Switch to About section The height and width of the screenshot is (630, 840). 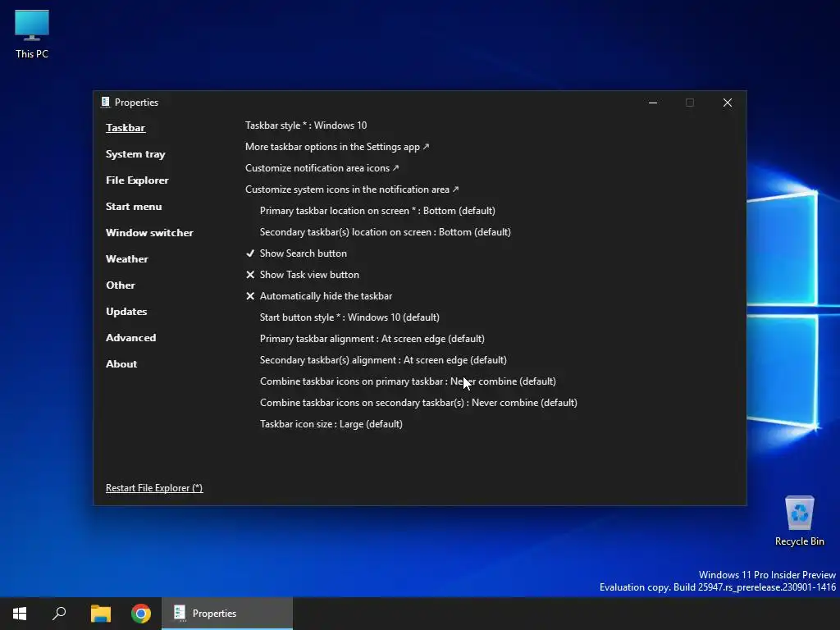coord(121,364)
